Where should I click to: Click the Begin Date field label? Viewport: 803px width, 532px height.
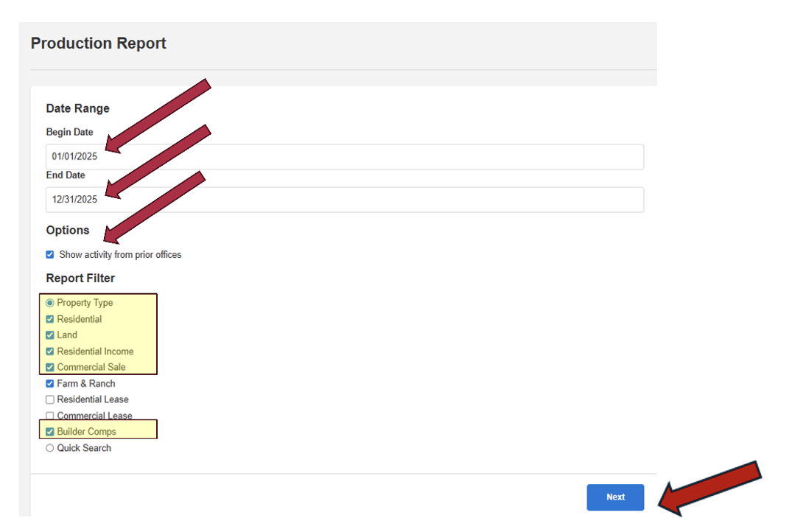(69, 133)
